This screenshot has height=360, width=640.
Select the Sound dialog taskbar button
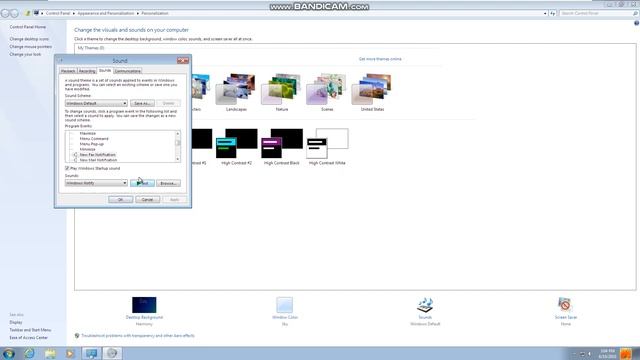pos(112,353)
